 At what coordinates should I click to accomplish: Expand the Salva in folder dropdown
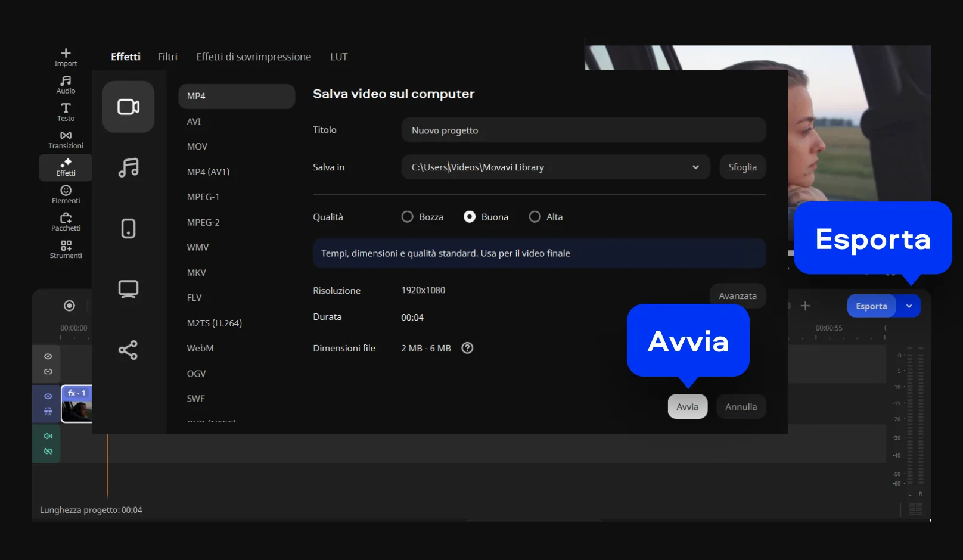[x=695, y=167]
